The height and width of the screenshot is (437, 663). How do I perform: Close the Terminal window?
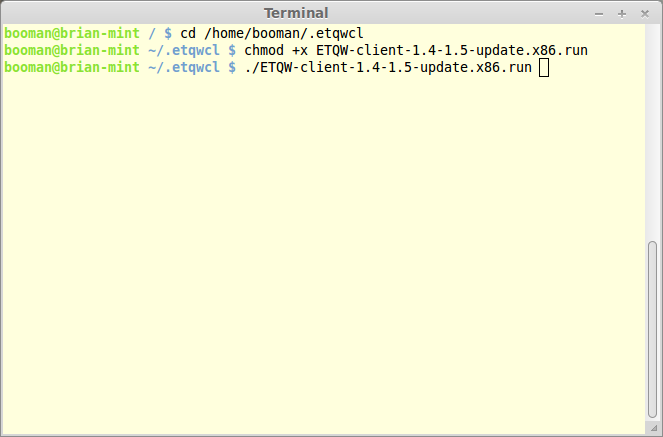pos(644,14)
